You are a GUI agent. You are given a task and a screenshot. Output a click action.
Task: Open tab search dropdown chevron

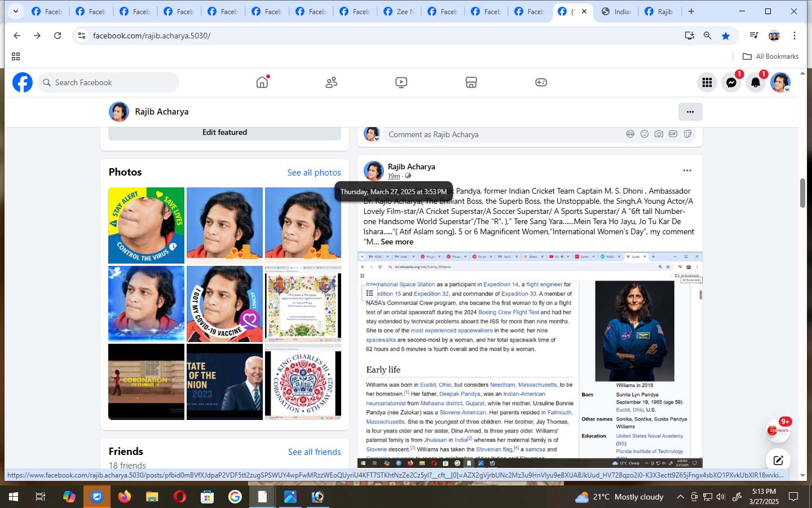(x=16, y=11)
